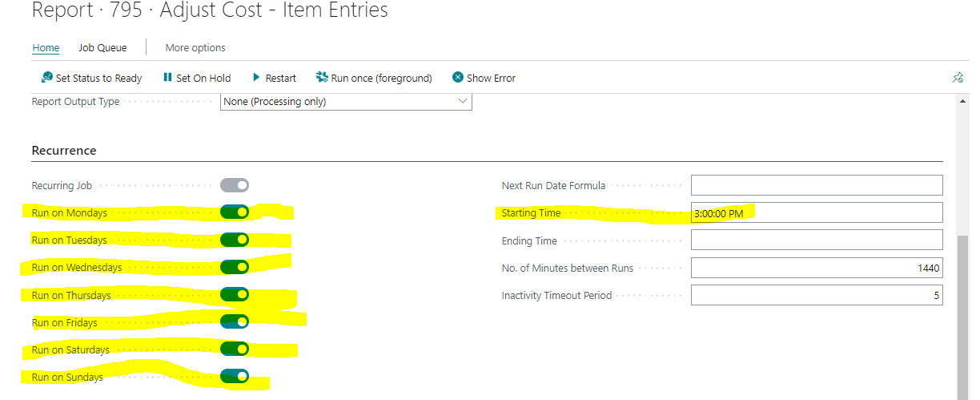This screenshot has width=980, height=400.
Task: Turn off Run on Sundays switch
Action: tap(235, 376)
